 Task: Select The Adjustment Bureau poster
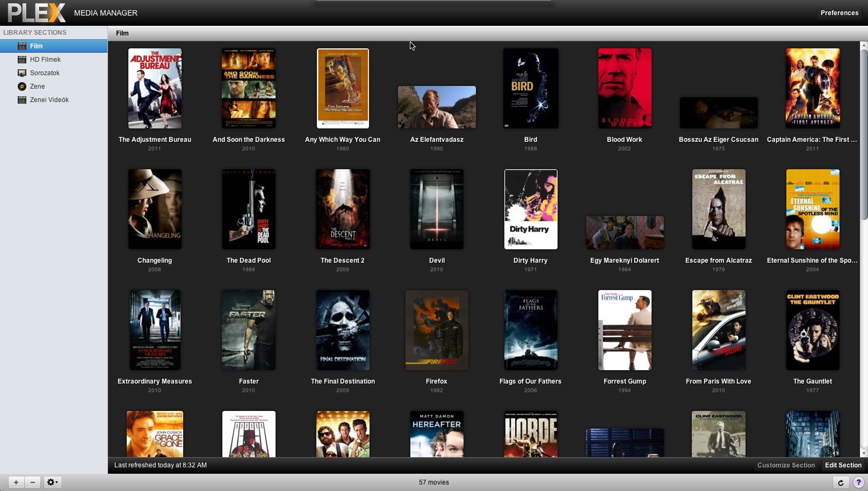155,88
